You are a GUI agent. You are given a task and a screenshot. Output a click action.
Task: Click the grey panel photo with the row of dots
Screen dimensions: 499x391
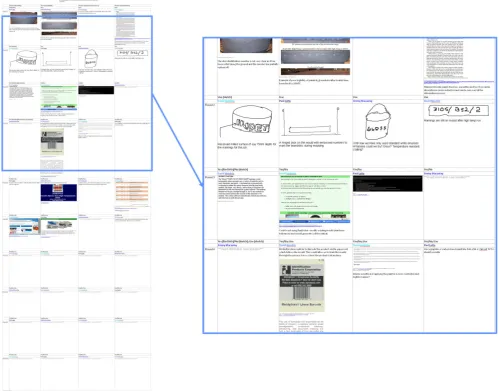coord(315,57)
